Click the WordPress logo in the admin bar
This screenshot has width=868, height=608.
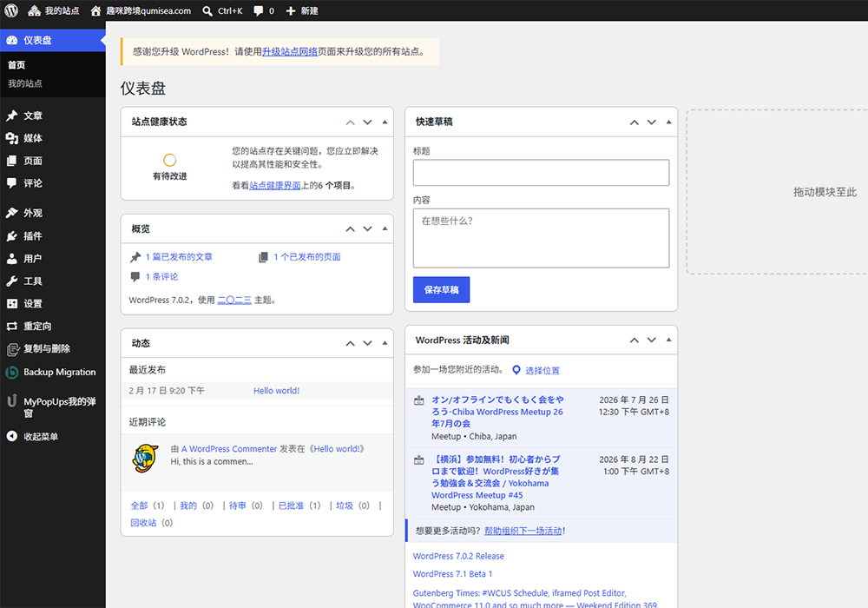[11, 10]
